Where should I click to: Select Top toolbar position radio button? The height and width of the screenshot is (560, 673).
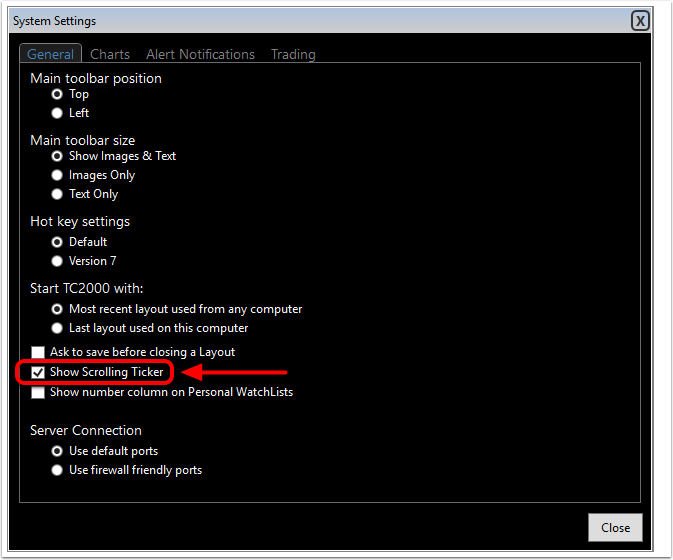(57, 94)
